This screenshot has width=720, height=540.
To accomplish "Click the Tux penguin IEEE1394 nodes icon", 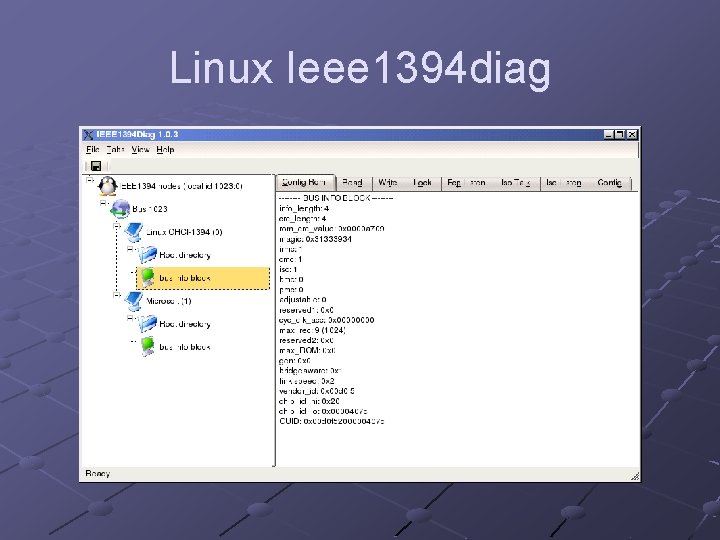I will (107, 186).
